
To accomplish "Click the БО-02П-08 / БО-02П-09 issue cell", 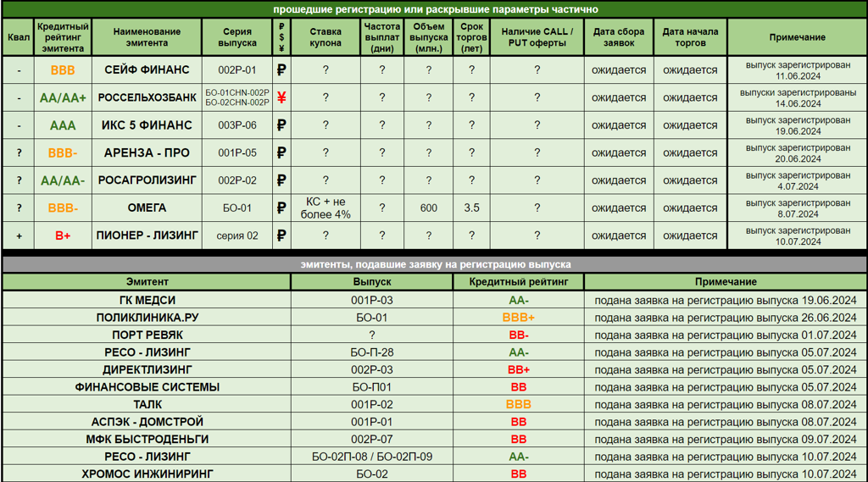I will (x=371, y=457).
